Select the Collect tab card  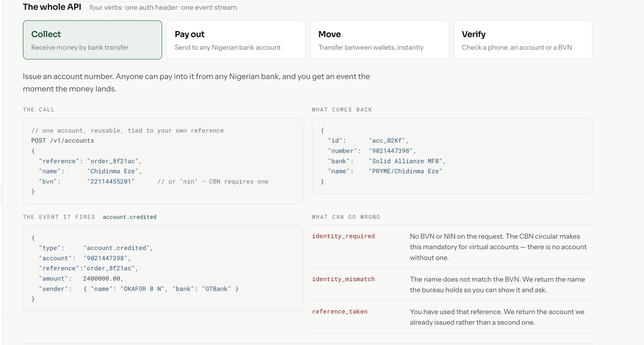point(93,40)
